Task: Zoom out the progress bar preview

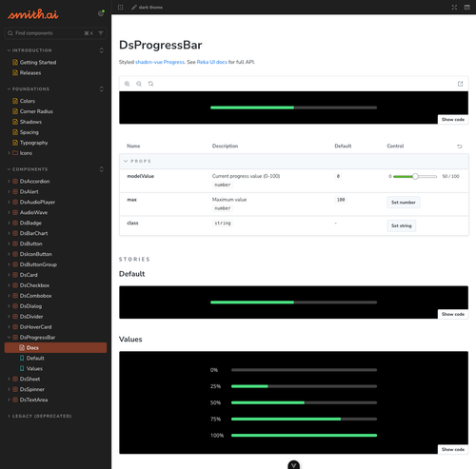Action: (139, 84)
